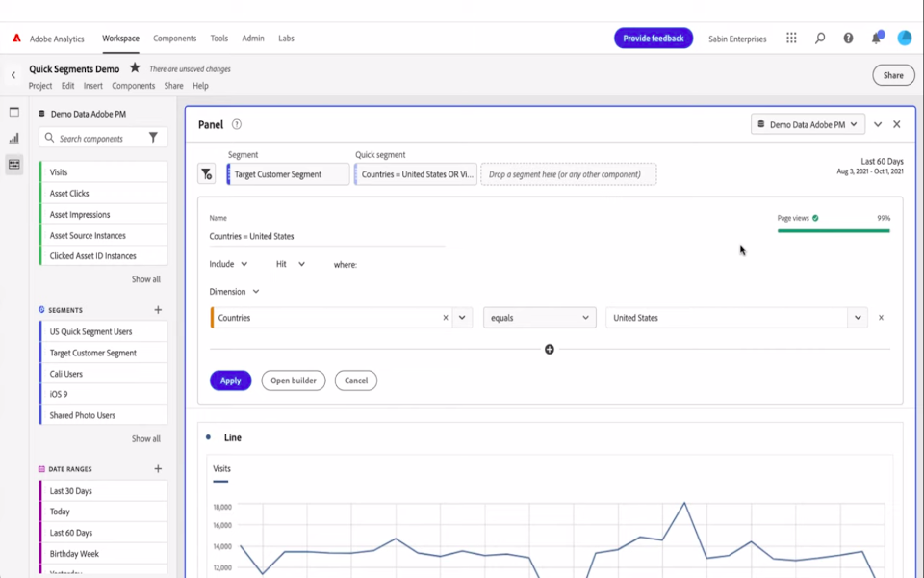Open the Visualizations icon in the left rail
This screenshot has height=578, width=924.
click(14, 138)
